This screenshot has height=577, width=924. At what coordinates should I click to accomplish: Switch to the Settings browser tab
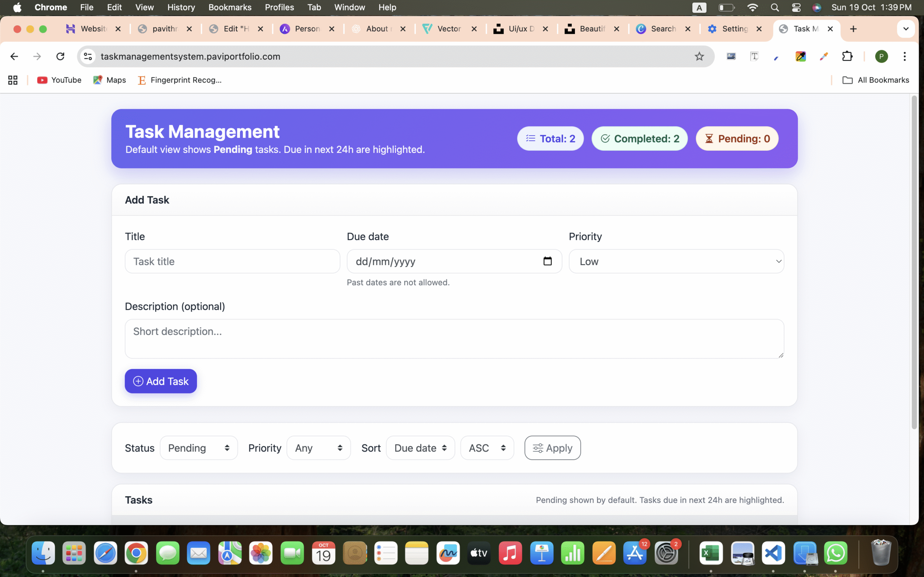(734, 28)
